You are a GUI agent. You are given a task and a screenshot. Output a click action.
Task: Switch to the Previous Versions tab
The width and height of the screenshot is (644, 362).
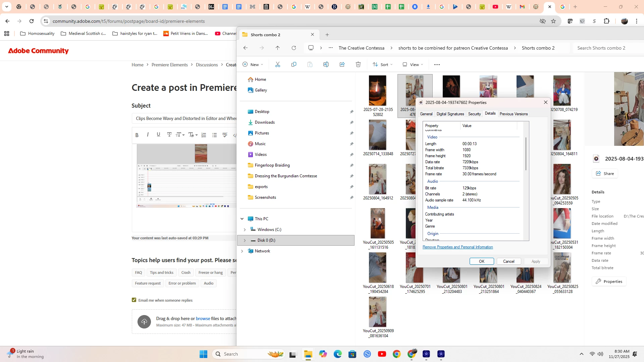[514, 114]
